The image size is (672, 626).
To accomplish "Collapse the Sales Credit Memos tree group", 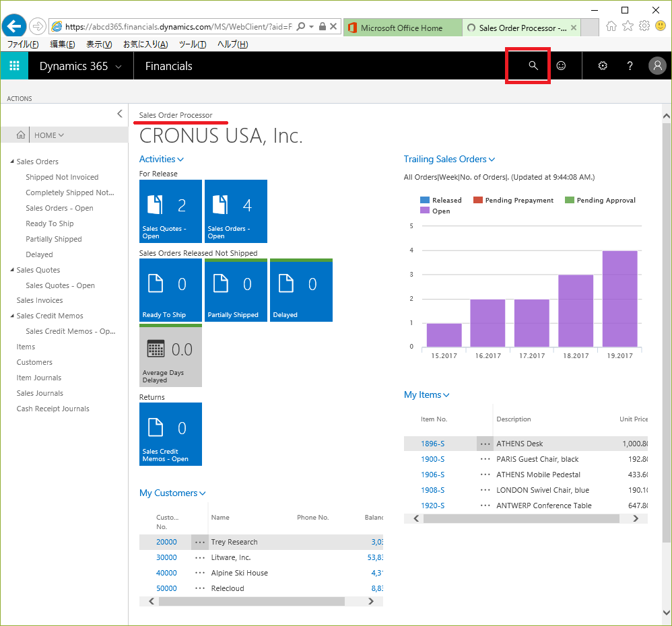I will point(12,316).
